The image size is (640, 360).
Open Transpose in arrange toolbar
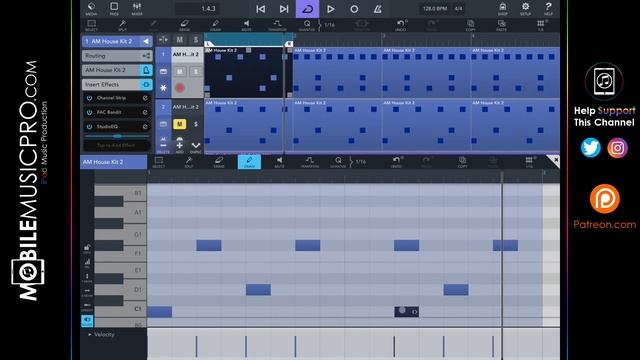(277, 25)
